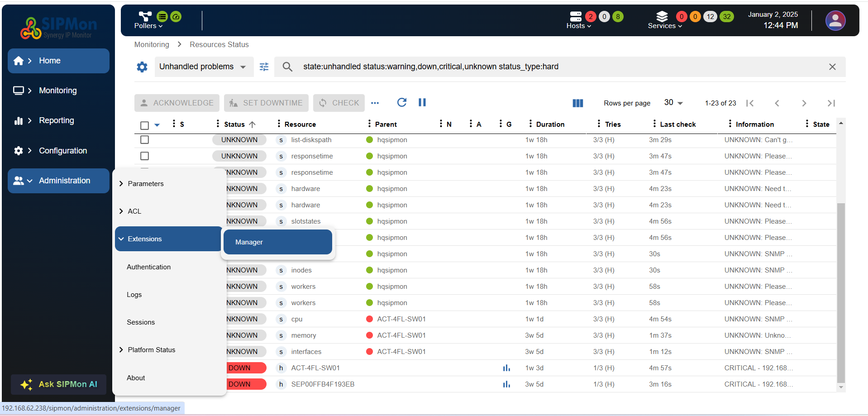Open Manager under Extensions

[277, 242]
